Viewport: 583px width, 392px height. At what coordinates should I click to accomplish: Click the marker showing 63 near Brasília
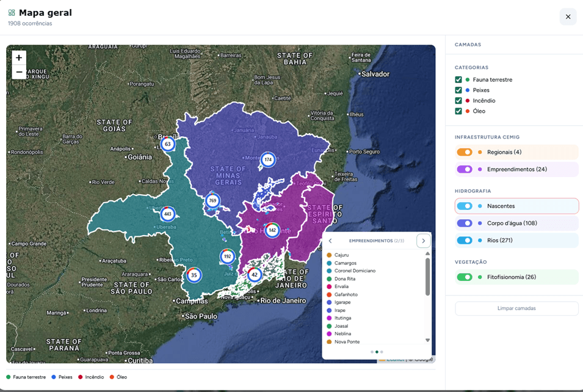click(167, 144)
